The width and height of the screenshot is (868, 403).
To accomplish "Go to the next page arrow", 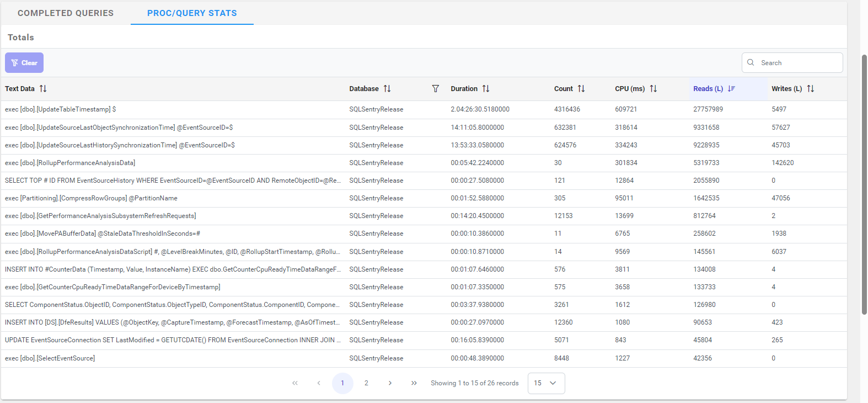I will (x=390, y=383).
